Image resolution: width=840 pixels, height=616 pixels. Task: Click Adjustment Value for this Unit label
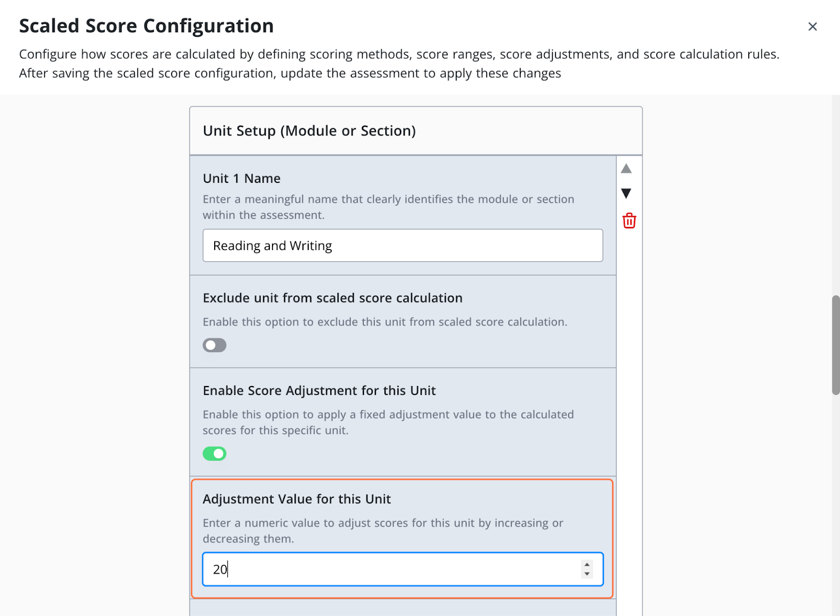(x=297, y=499)
